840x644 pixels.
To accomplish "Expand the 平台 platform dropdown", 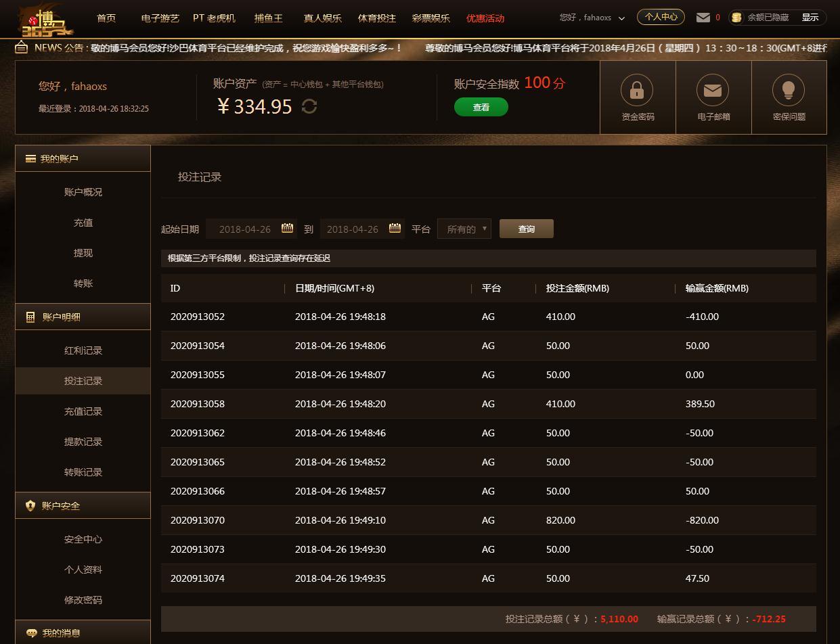I will click(464, 229).
